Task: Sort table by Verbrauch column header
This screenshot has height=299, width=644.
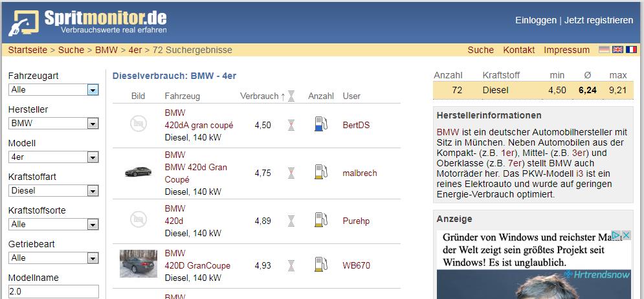Action: 259,96
